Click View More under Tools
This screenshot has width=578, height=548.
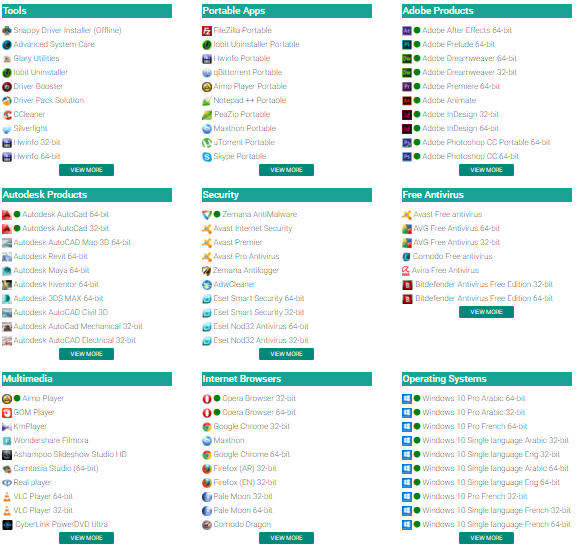pyautogui.click(x=86, y=170)
